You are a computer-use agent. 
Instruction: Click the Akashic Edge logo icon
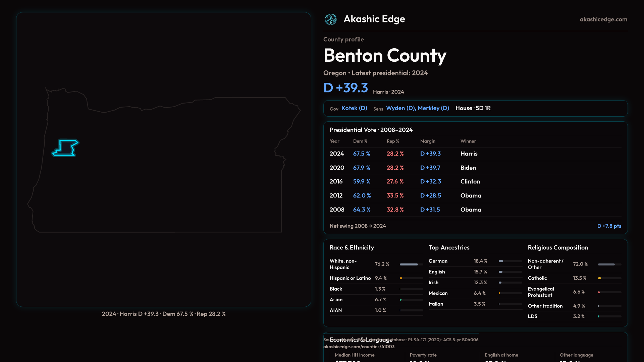(x=330, y=19)
